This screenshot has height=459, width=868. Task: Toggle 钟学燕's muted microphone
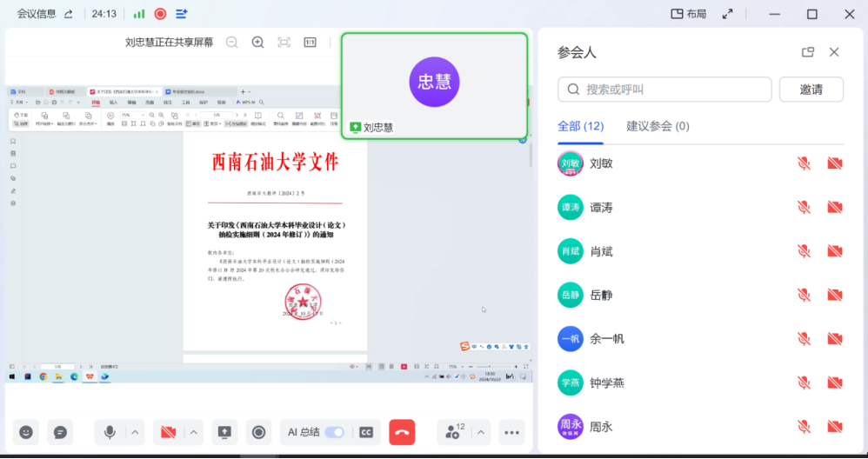[x=804, y=382]
